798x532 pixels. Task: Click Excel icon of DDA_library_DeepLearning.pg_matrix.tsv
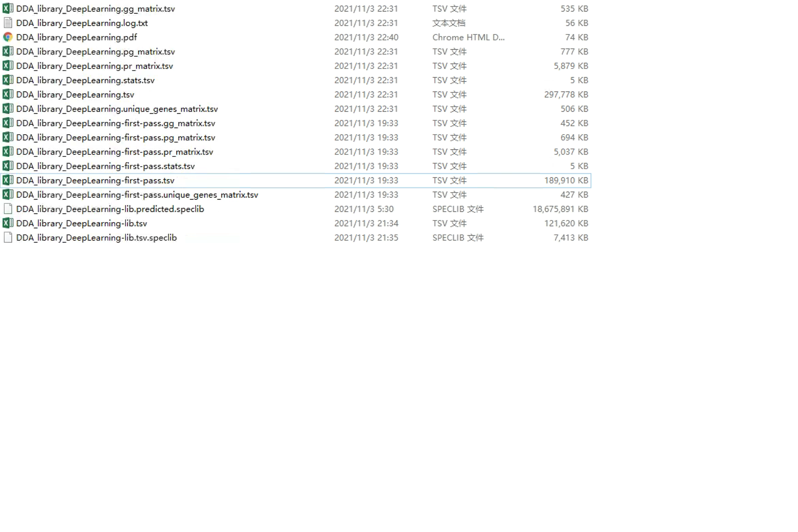click(x=8, y=52)
